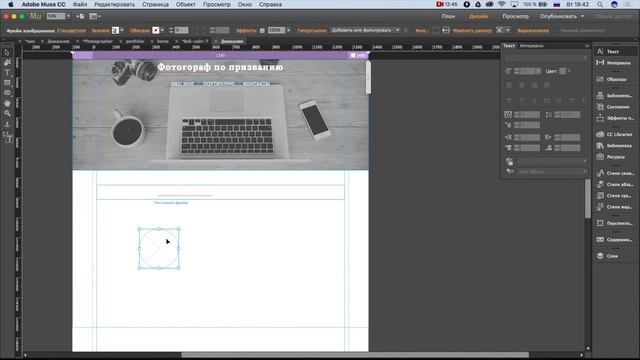Image resolution: width=640 pixels, height=360 pixels.
Task: Click the Фотограф по призванию heading
Action: pyautogui.click(x=220, y=67)
